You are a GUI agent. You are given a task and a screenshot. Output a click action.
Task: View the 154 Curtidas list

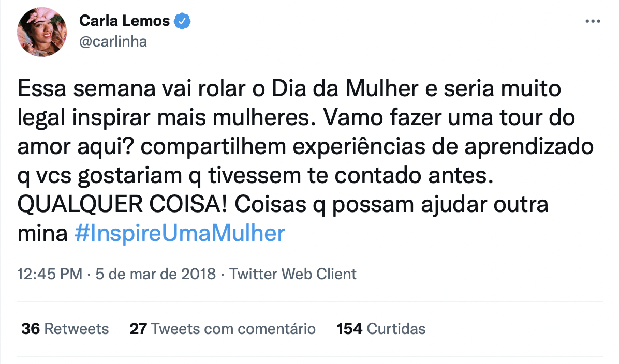(x=381, y=329)
